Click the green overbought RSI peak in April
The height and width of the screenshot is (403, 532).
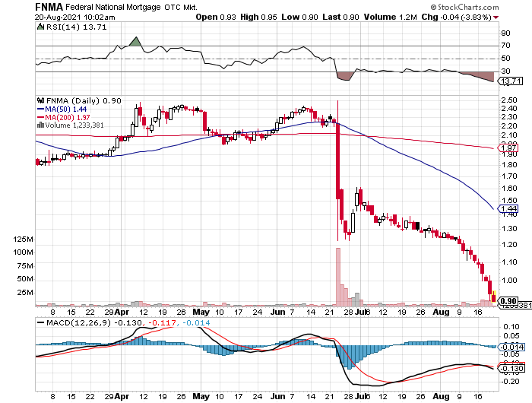point(136,41)
